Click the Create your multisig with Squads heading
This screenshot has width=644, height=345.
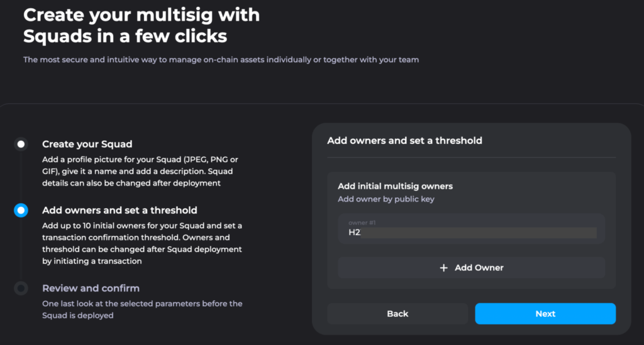pyautogui.click(x=142, y=25)
